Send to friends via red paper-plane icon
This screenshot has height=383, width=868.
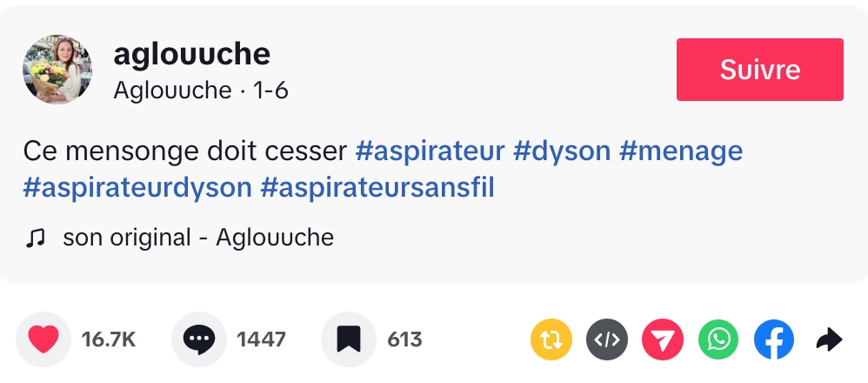[664, 340]
